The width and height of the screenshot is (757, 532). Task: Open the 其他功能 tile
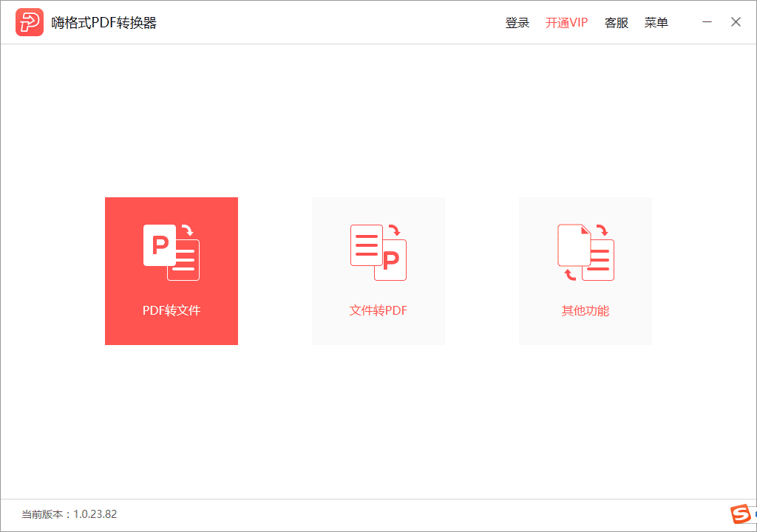pyautogui.click(x=585, y=271)
